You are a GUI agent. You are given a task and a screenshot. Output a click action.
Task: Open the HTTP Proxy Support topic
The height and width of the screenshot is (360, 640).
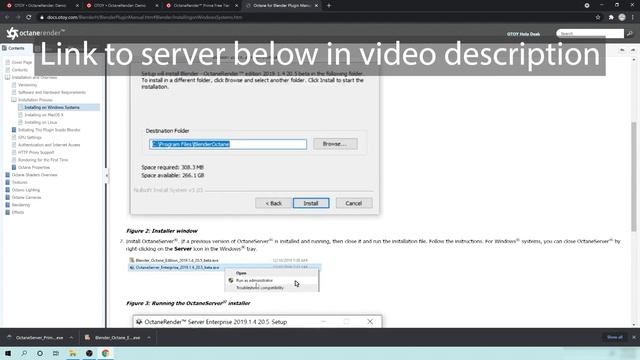click(36, 152)
